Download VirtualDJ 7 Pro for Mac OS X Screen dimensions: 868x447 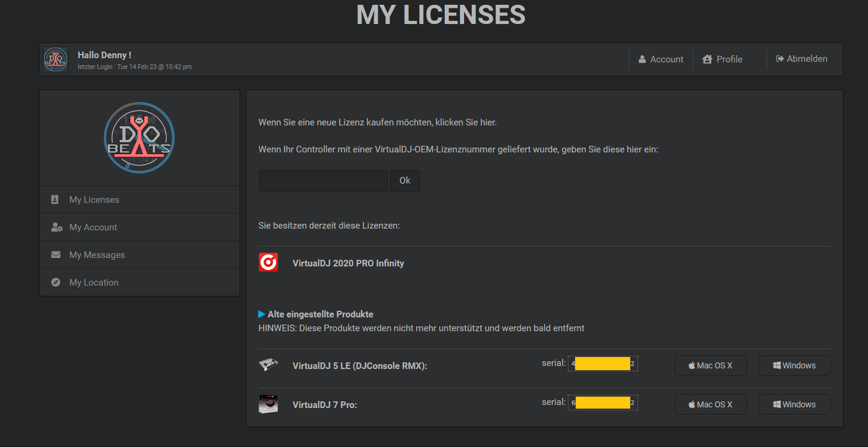click(x=710, y=404)
